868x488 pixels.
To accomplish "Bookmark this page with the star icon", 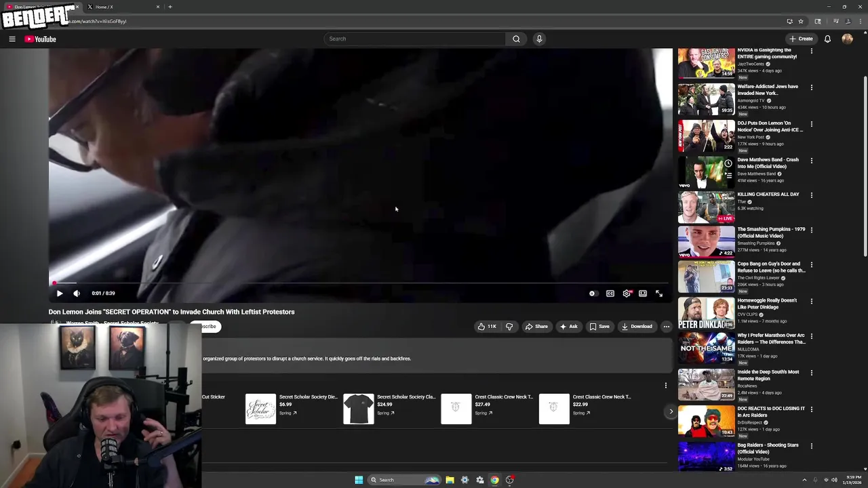I will (x=801, y=21).
